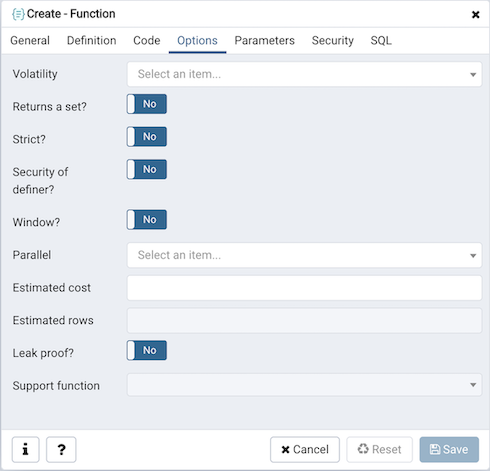The height and width of the screenshot is (471, 490).
Task: Switch to the General tab
Action: 30,40
